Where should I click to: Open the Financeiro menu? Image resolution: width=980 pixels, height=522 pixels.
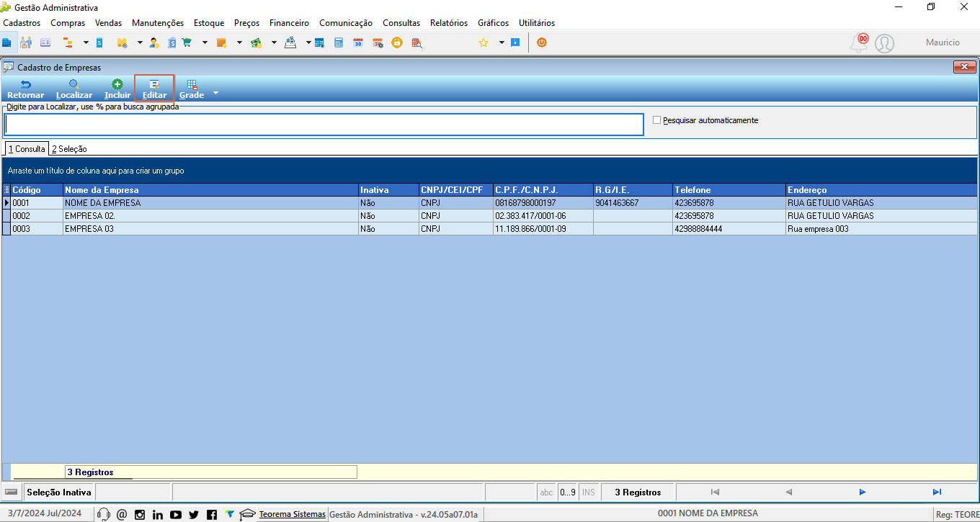click(289, 23)
